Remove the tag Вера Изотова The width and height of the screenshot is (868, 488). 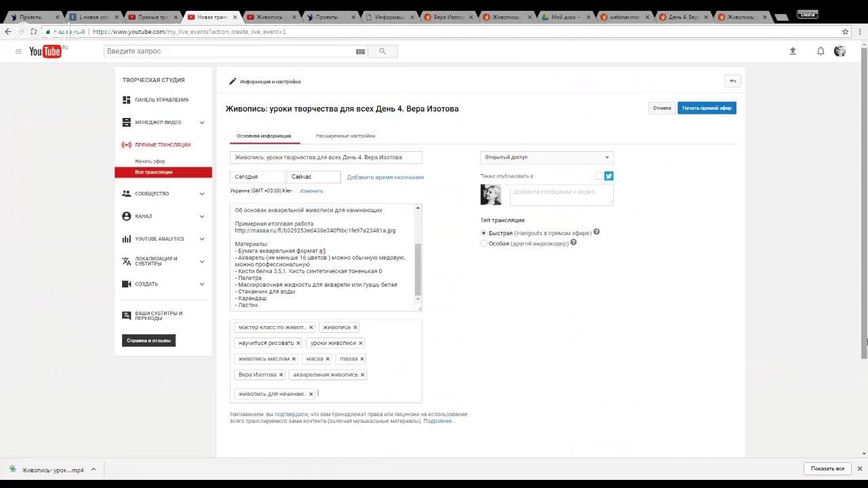pos(281,375)
